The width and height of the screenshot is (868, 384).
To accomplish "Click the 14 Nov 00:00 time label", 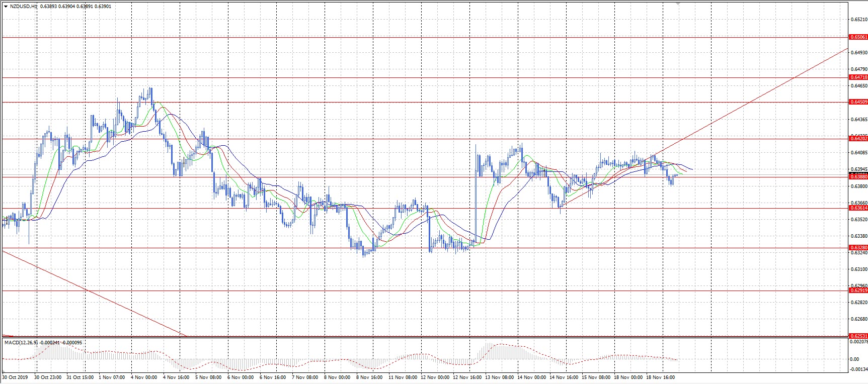I will tap(531, 377).
